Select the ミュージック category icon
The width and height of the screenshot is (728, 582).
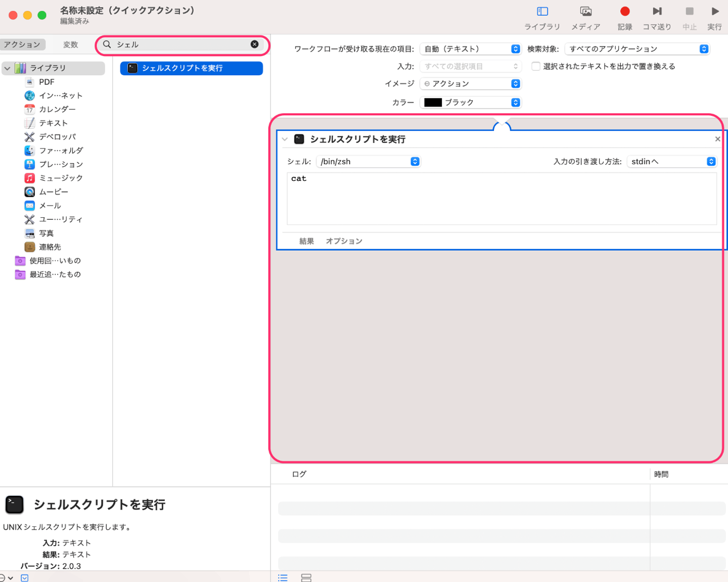point(30,178)
